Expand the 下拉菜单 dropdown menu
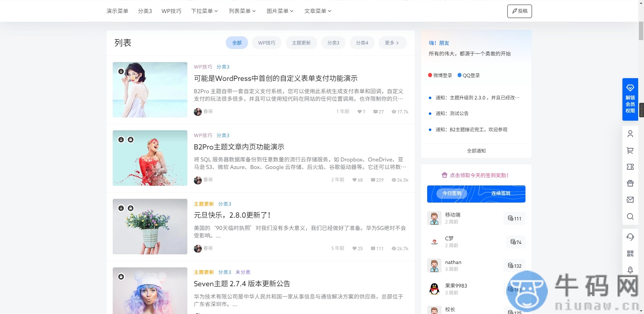The height and width of the screenshot is (314, 644). pos(205,11)
